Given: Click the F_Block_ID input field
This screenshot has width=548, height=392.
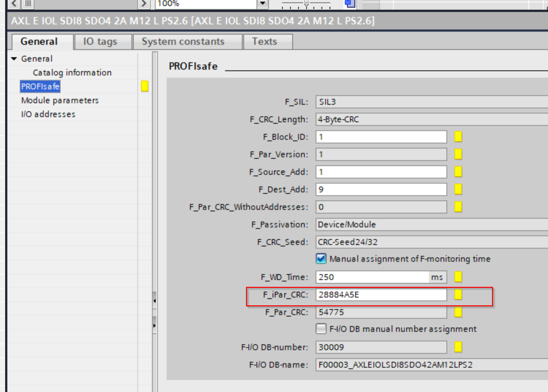Looking at the screenshot, I should coord(381,137).
